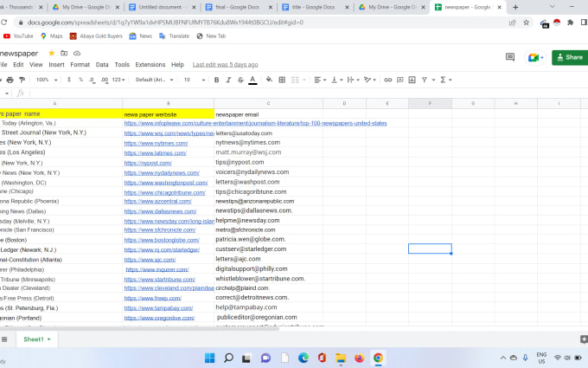Select the yellow 'newa paper werbsite' header cell
Viewport: 588px width, 368px height.
point(168,113)
